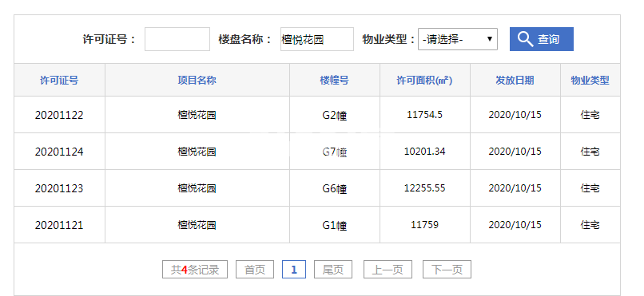
Task: Click the 楼盘名称 field containing 檀悦花园
Action: click(x=316, y=39)
